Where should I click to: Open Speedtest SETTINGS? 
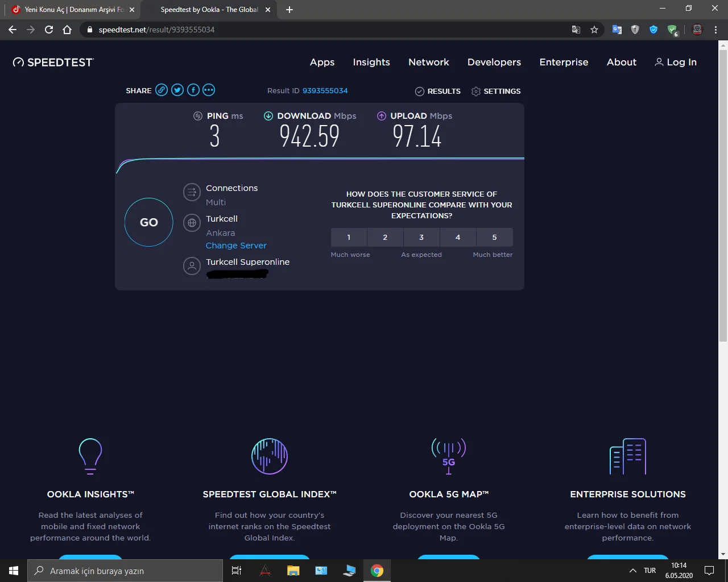(x=496, y=91)
